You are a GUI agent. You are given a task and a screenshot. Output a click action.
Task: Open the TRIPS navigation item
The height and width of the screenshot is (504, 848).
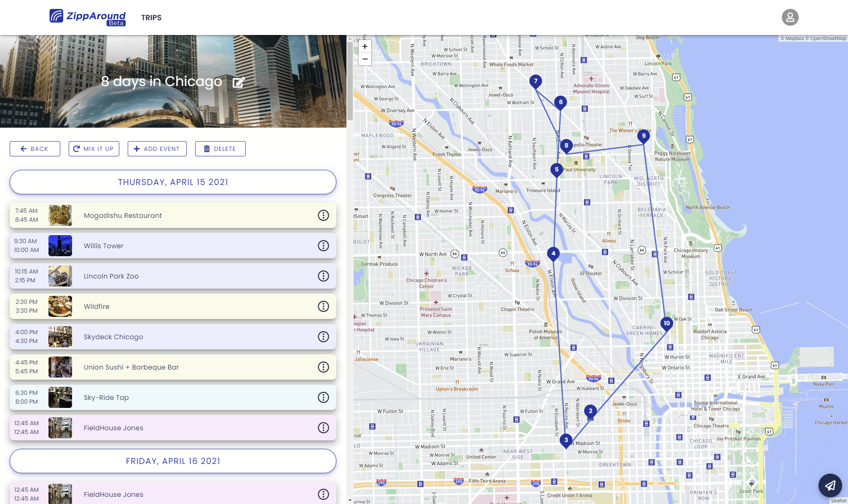point(151,18)
